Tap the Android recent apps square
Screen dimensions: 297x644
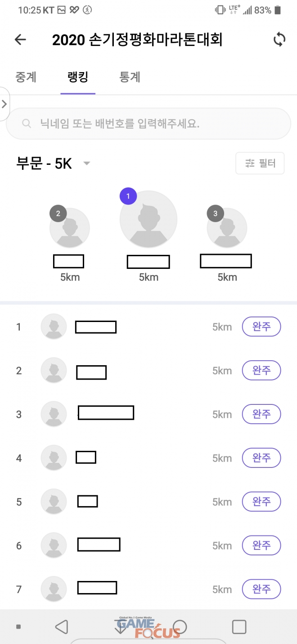point(239,626)
